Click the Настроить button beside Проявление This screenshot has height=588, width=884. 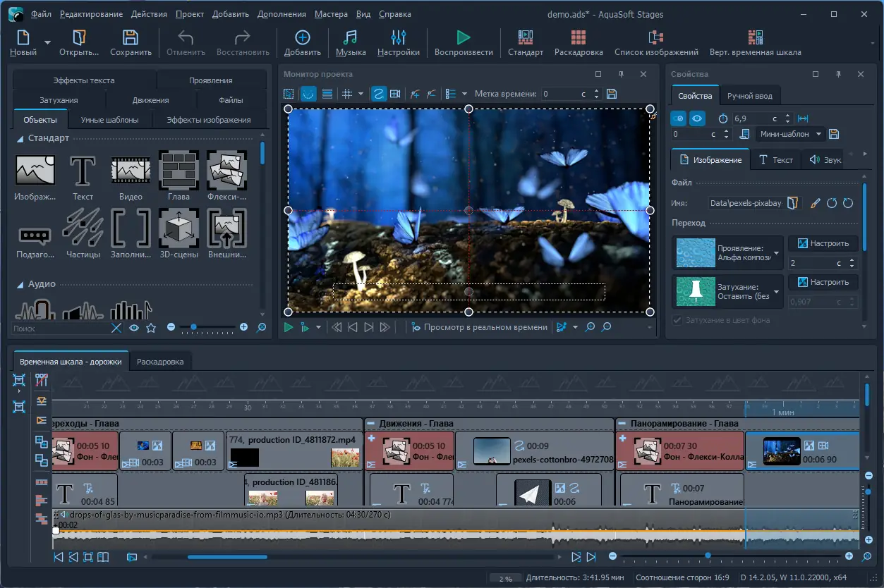point(823,243)
